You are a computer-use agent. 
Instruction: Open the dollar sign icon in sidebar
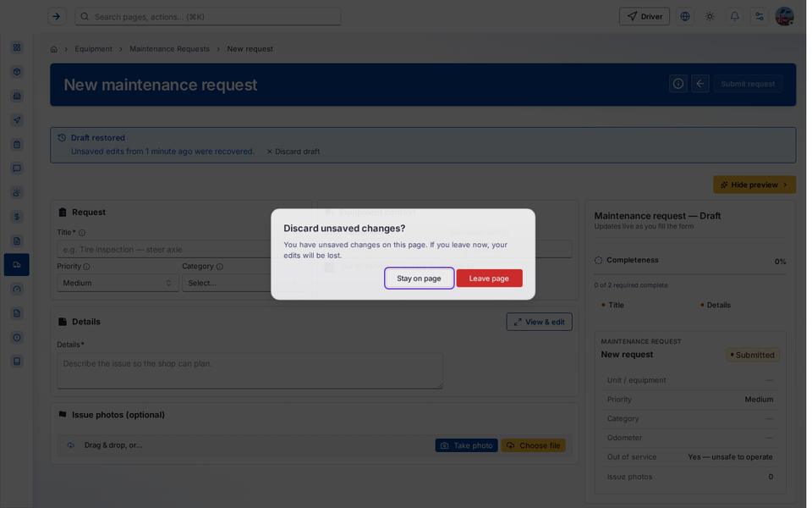point(17,217)
